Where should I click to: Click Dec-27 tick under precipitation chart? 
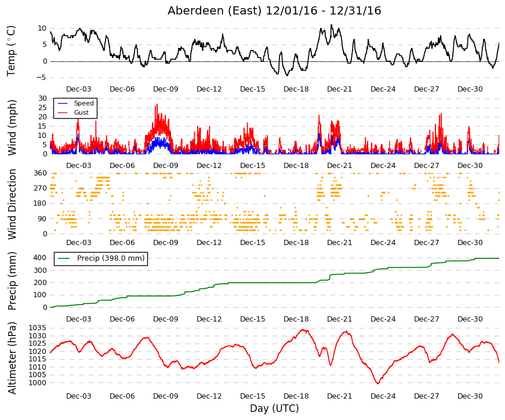coord(426,319)
